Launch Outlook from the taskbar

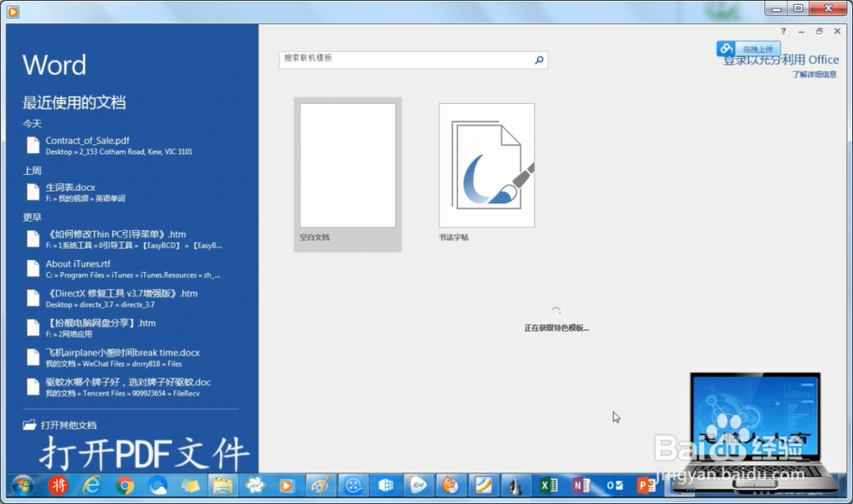613,485
